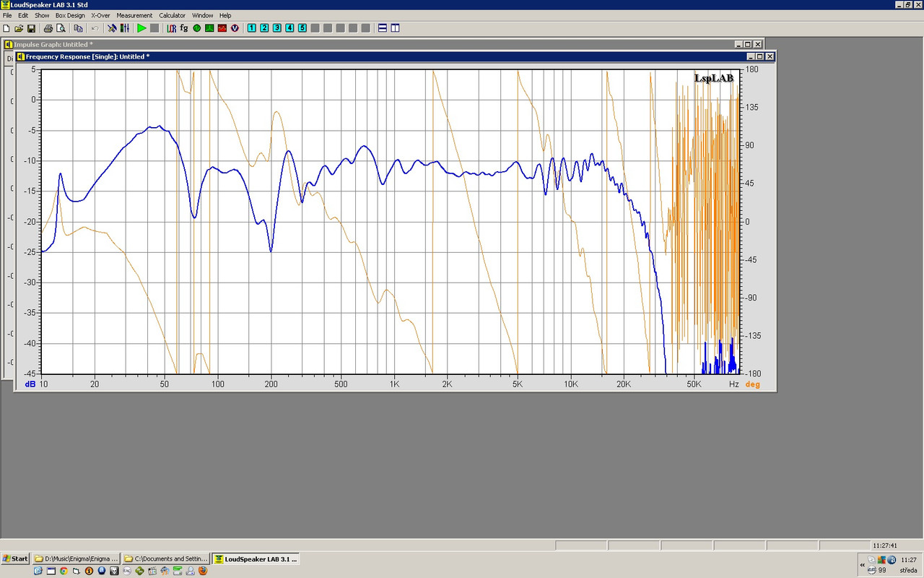This screenshot has height=578, width=924.
Task: Start measurement with the green play button
Action: [x=141, y=28]
